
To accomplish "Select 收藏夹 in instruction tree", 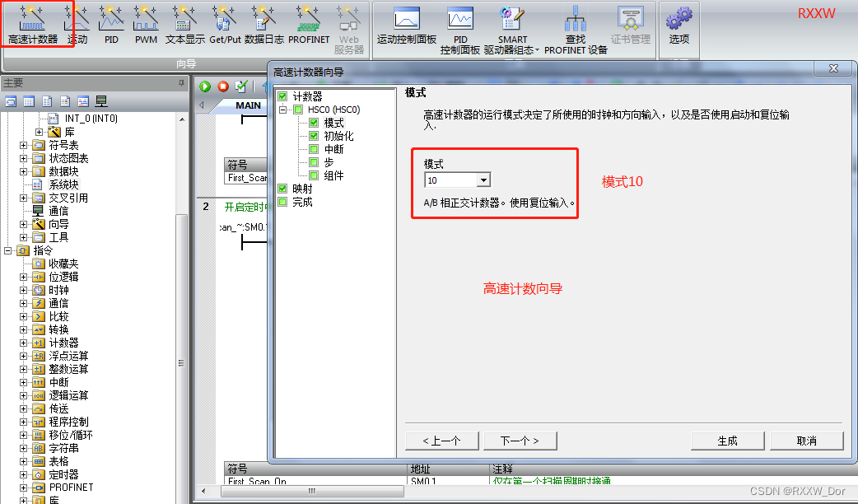I will click(63, 264).
